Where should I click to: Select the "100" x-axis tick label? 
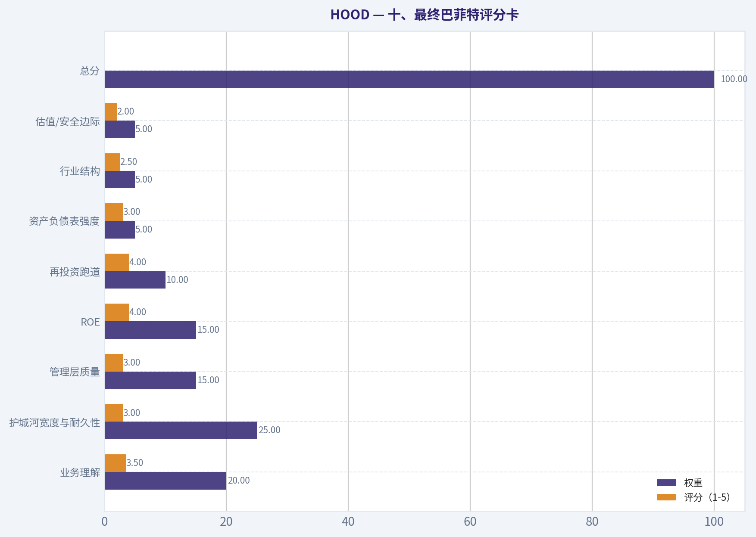(x=714, y=521)
